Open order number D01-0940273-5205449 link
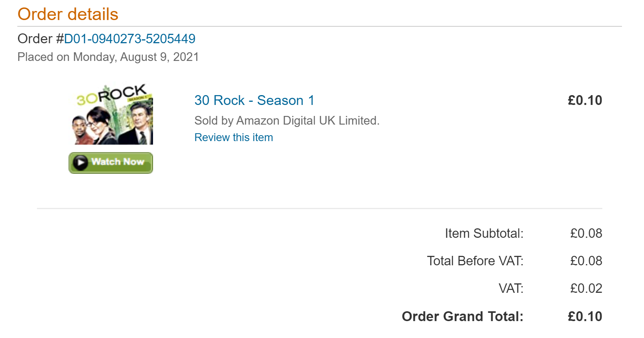This screenshot has height=338, width=644. click(x=130, y=39)
